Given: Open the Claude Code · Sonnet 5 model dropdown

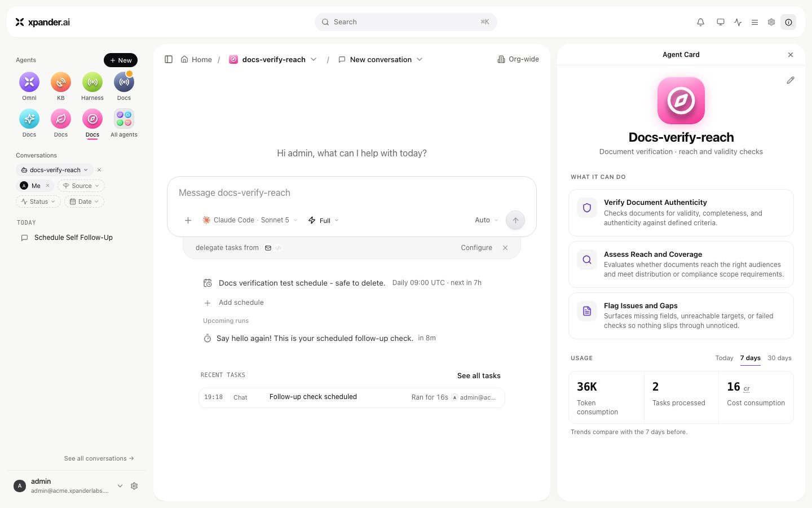Looking at the screenshot, I should pos(250,220).
